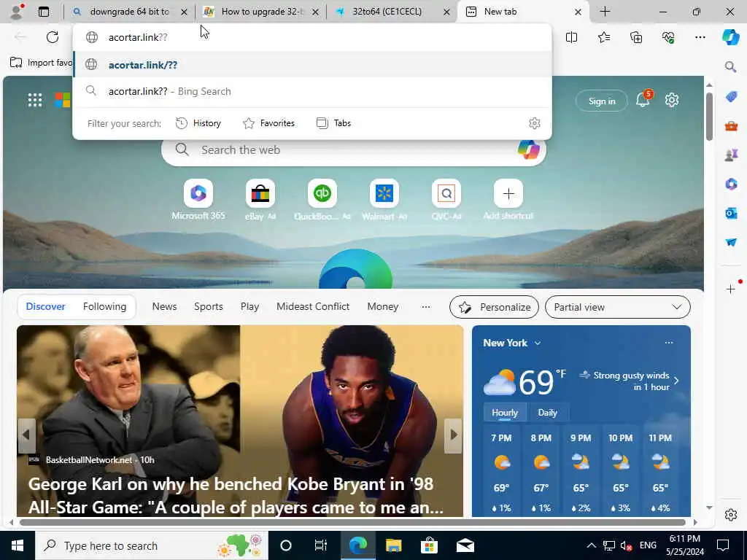Go to previous news carousel story
747x560 pixels.
click(26, 435)
